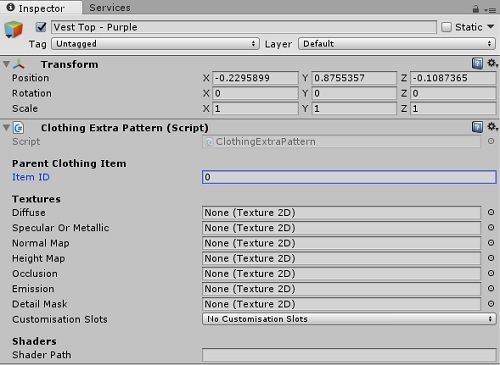
Task: Toggle the GameObject active checkbox
Action: pyautogui.click(x=41, y=27)
